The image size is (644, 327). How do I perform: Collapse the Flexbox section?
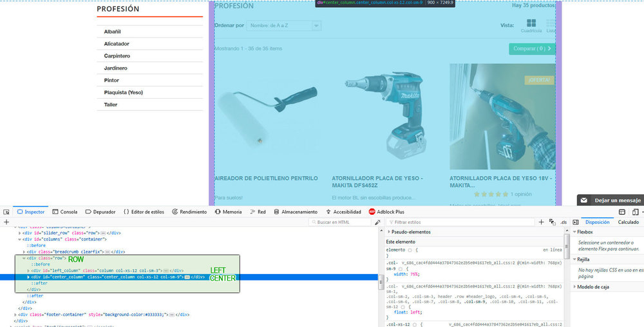(x=574, y=232)
